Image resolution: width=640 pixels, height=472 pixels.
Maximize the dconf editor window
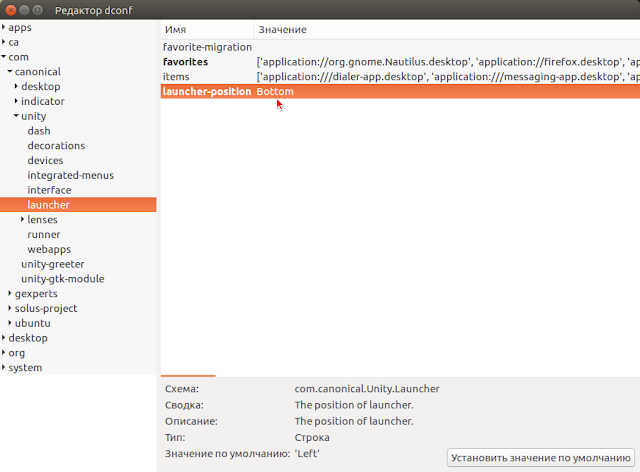pyautogui.click(x=38, y=10)
